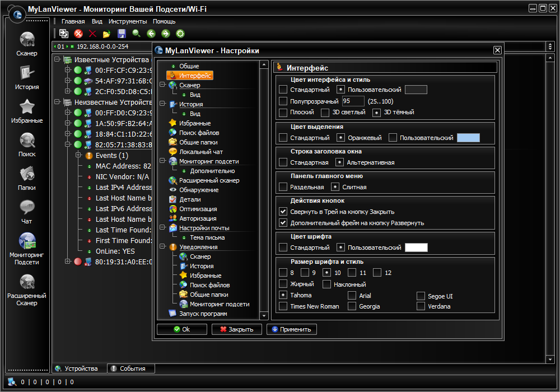Uncheck Свернуть в Трей на кнопку Закрыть
560x392 pixels.
[283, 211]
